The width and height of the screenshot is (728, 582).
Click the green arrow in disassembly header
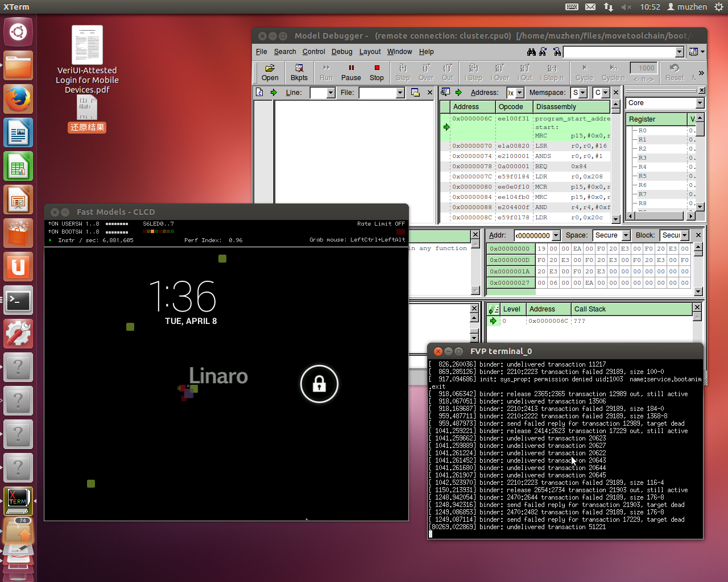tap(458, 92)
